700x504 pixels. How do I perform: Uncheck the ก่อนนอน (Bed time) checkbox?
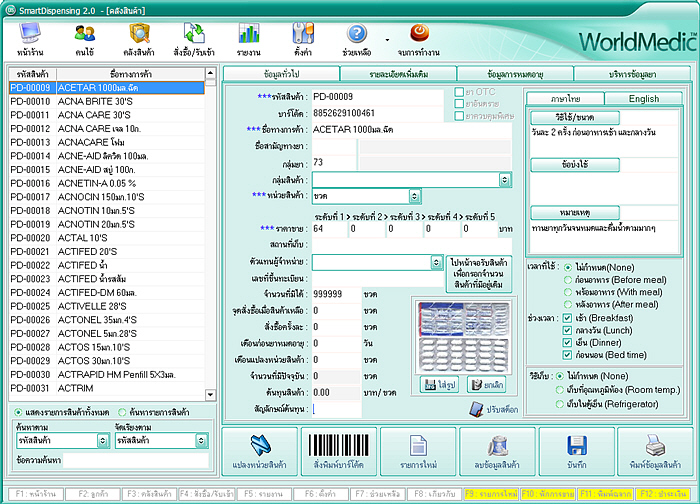[567, 355]
